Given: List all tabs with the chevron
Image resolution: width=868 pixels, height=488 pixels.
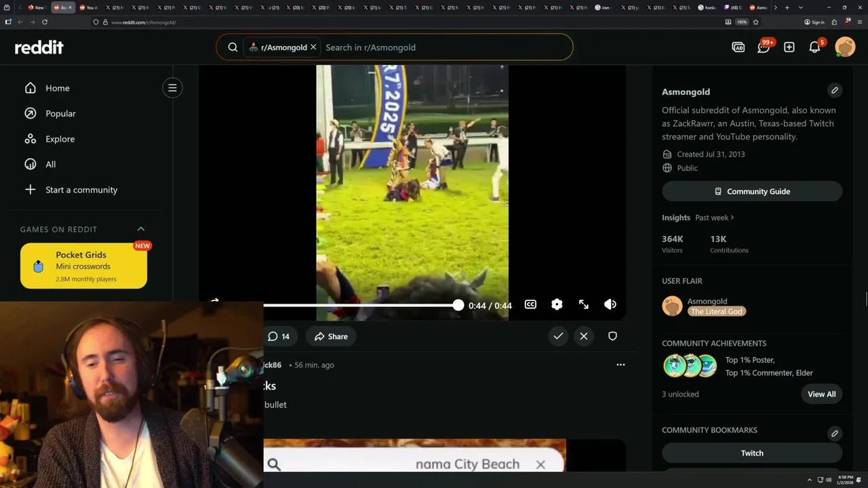Looking at the screenshot, I should point(801,7).
